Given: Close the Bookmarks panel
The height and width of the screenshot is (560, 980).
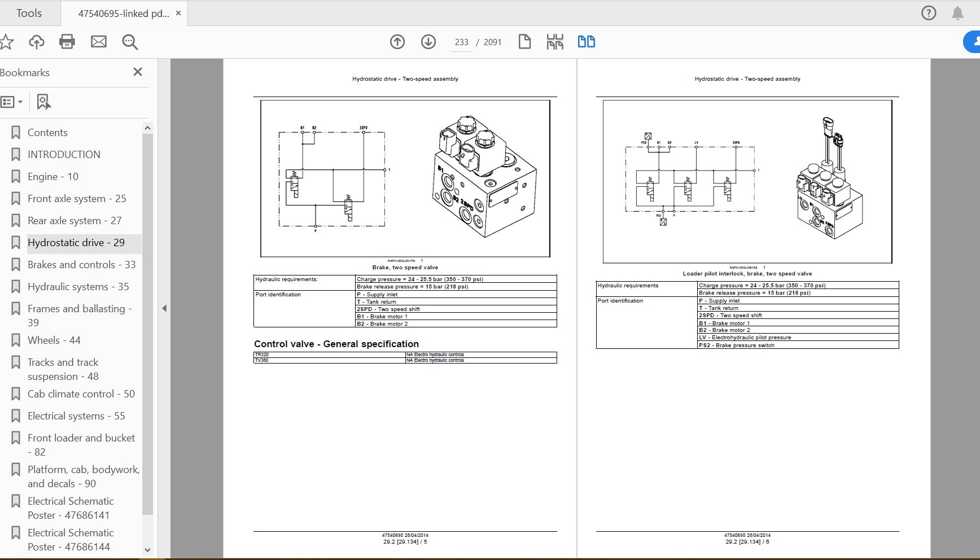Looking at the screenshot, I should click(137, 72).
